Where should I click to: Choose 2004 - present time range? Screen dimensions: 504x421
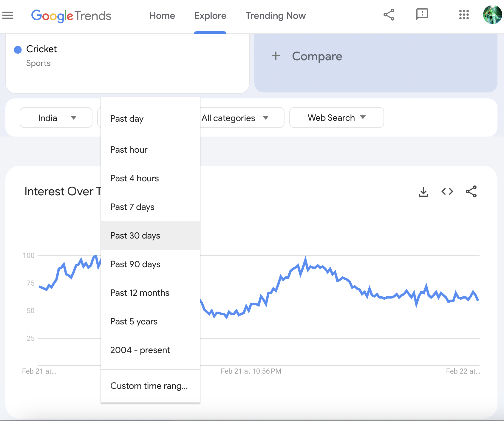click(151, 350)
